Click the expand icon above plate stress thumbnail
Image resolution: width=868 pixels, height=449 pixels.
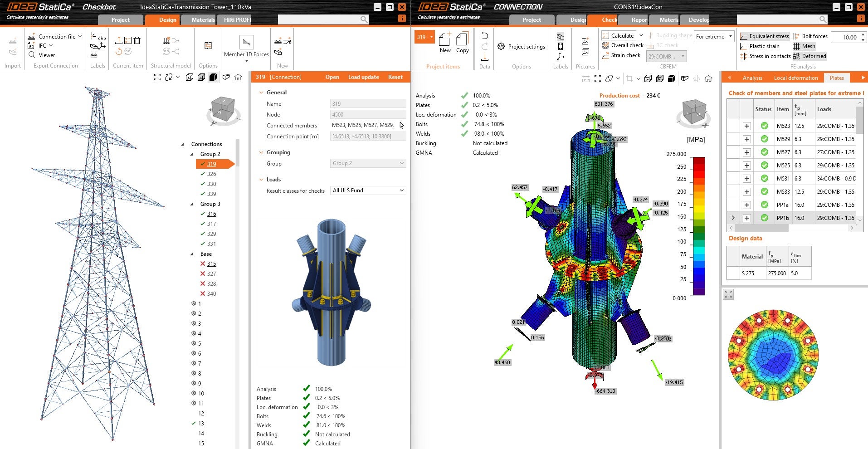pyautogui.click(x=728, y=294)
